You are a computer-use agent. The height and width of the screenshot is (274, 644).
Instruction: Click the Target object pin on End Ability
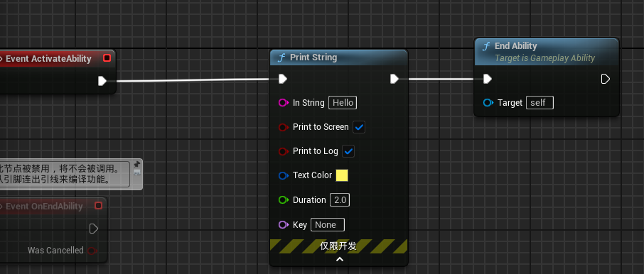[x=488, y=102]
